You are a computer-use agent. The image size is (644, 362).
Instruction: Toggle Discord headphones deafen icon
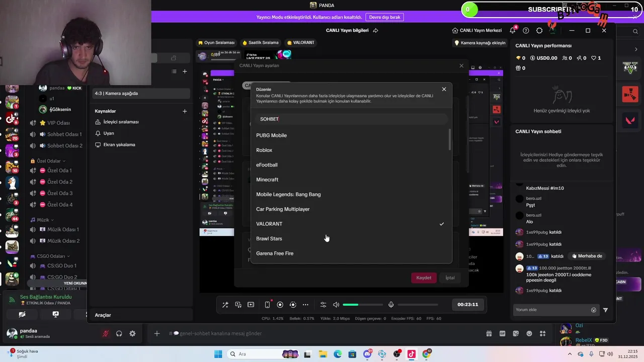[119, 333]
